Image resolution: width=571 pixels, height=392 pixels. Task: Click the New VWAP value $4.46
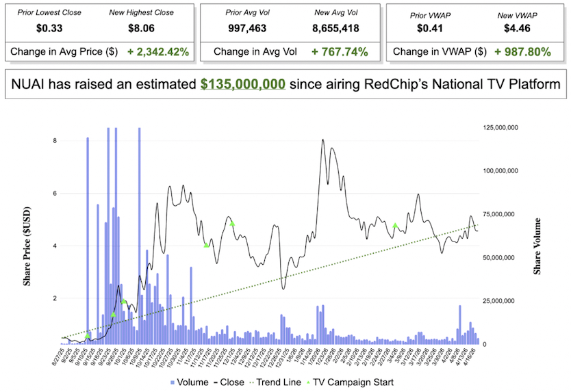pos(517,28)
